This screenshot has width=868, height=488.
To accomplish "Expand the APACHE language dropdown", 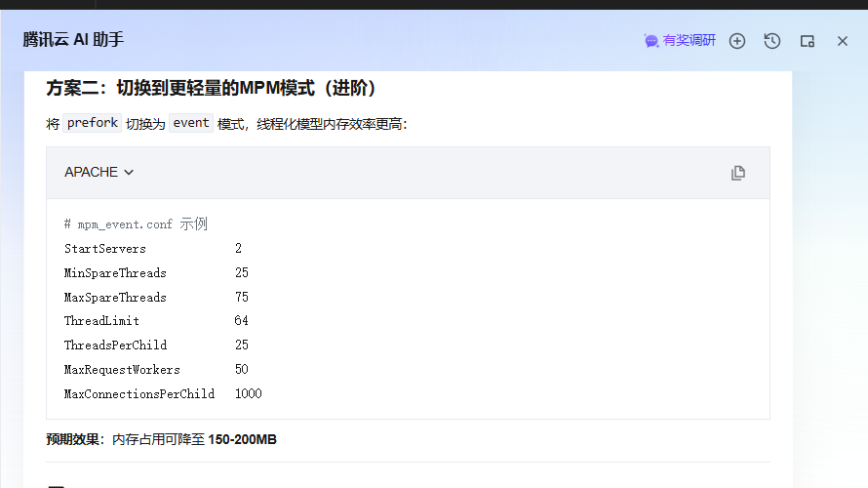I will pyautogui.click(x=99, y=172).
